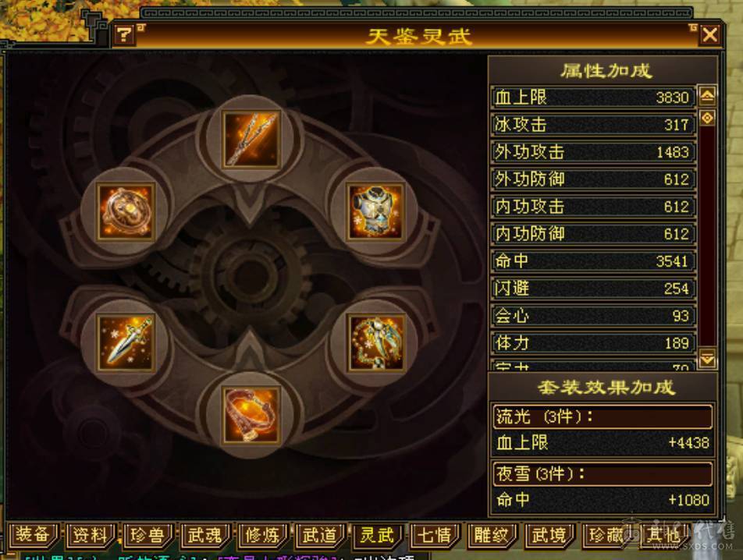
Task: Select the 流光 (3件) set effect header
Action: (603, 417)
